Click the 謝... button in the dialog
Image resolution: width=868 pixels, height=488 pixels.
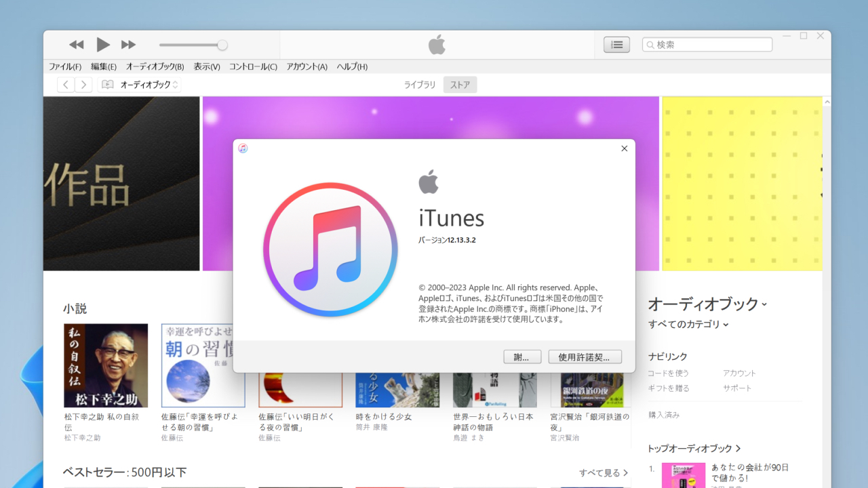[x=522, y=357]
